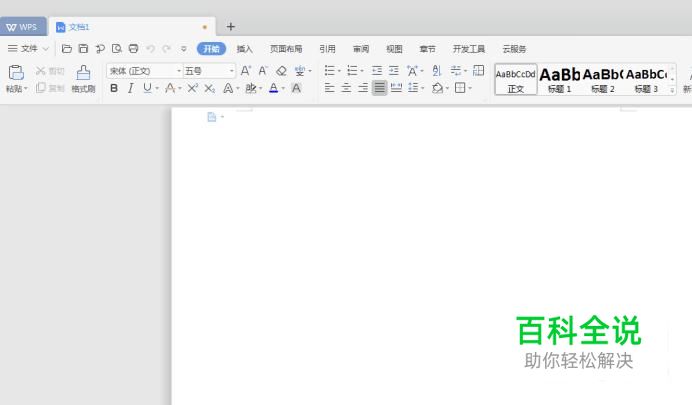Toggle italic formatting
This screenshot has height=405, width=692.
click(130, 88)
